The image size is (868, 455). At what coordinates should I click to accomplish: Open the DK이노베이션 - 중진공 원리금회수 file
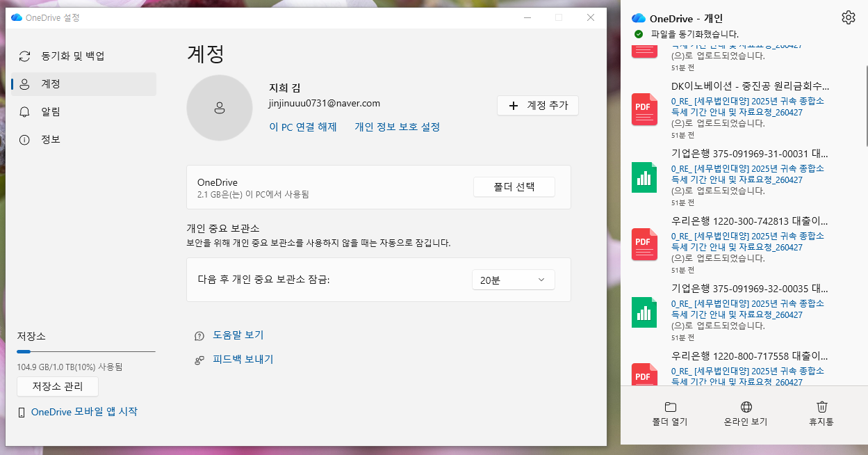click(750, 87)
